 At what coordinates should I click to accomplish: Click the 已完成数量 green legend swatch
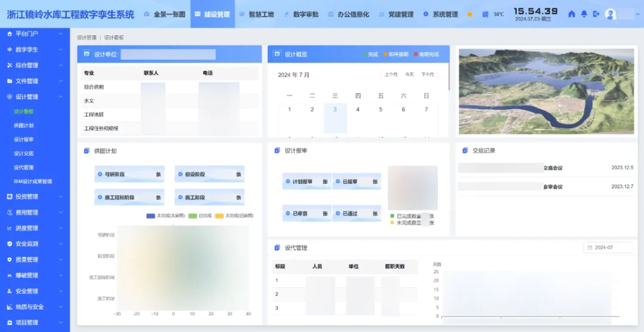(x=392, y=216)
